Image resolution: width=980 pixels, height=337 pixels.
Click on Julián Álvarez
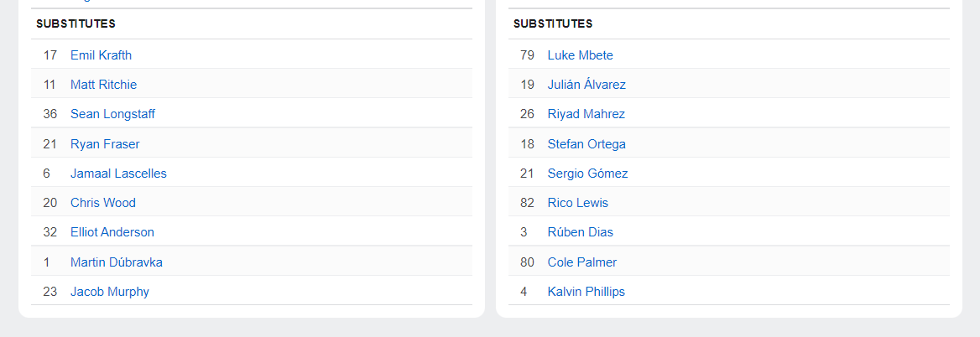click(x=586, y=85)
